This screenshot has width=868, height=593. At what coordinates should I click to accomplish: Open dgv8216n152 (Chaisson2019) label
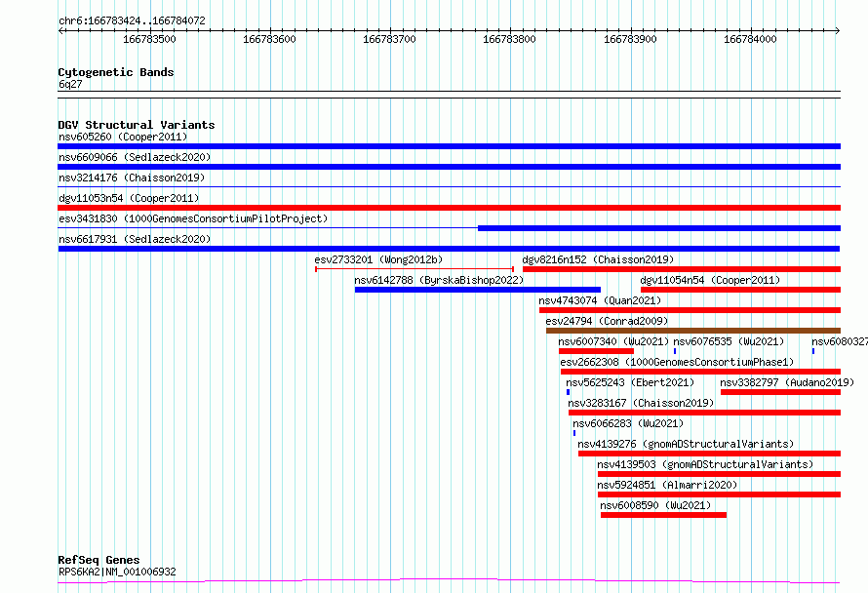tap(598, 259)
